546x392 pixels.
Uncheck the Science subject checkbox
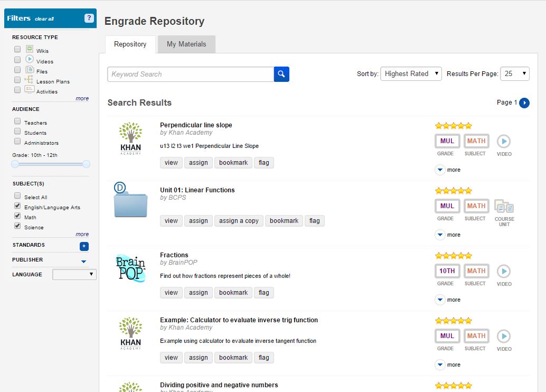click(17, 226)
